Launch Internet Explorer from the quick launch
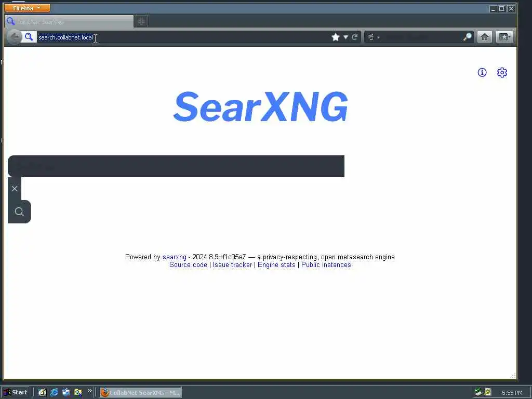 click(x=54, y=392)
